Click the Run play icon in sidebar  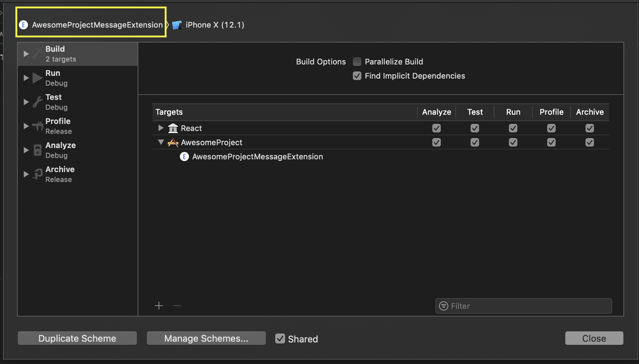point(38,78)
